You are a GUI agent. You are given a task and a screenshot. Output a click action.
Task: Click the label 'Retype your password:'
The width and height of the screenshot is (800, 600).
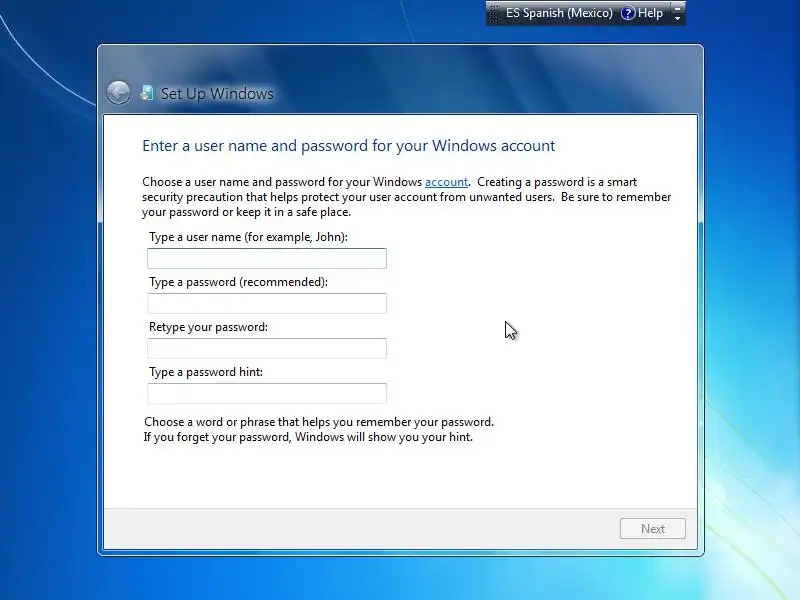point(208,327)
